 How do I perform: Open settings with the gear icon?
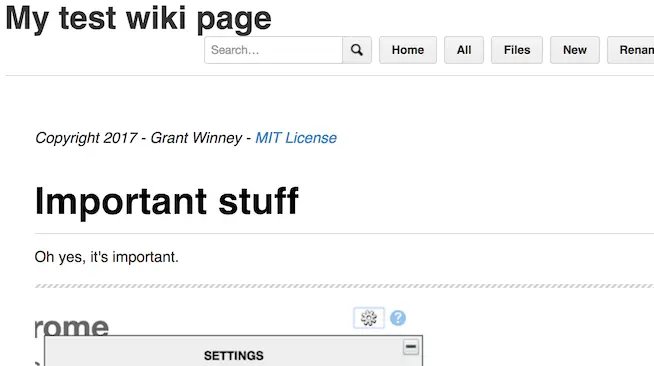pyautogui.click(x=369, y=318)
